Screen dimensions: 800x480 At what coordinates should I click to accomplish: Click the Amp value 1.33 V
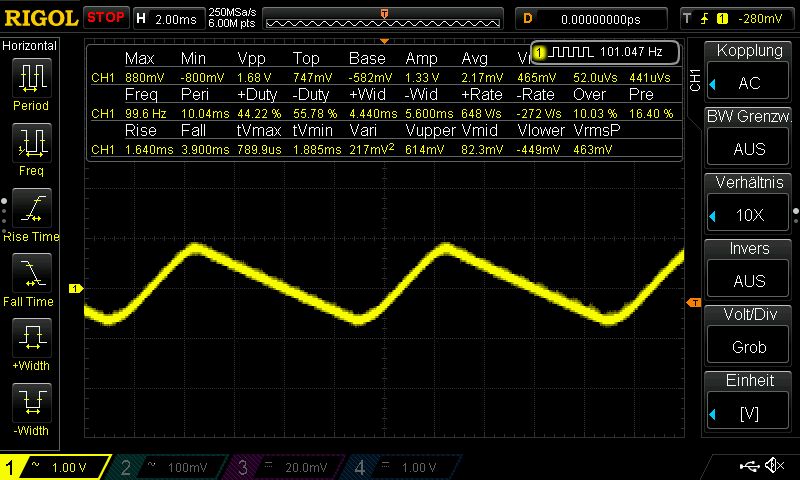tap(422, 78)
